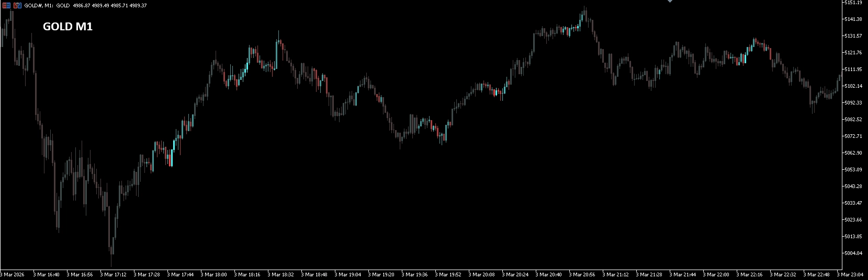
Task: Click the open price value 4986.87
Action: pyautogui.click(x=82, y=6)
